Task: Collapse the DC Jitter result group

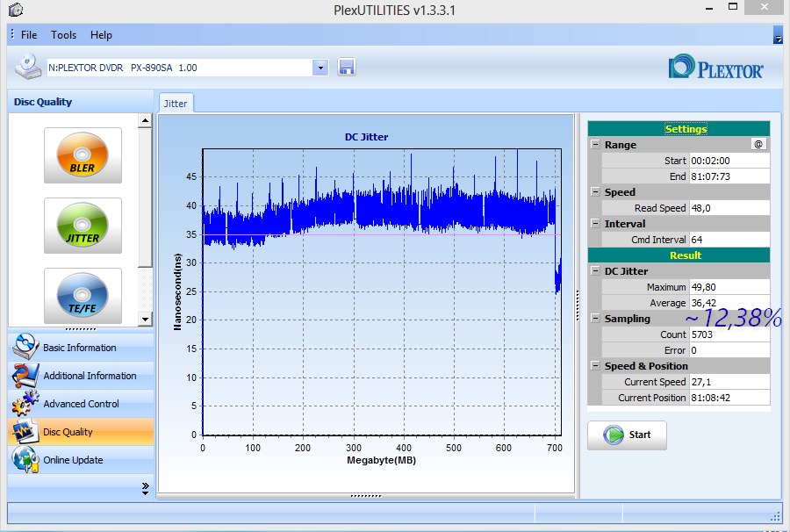Action: (x=595, y=271)
